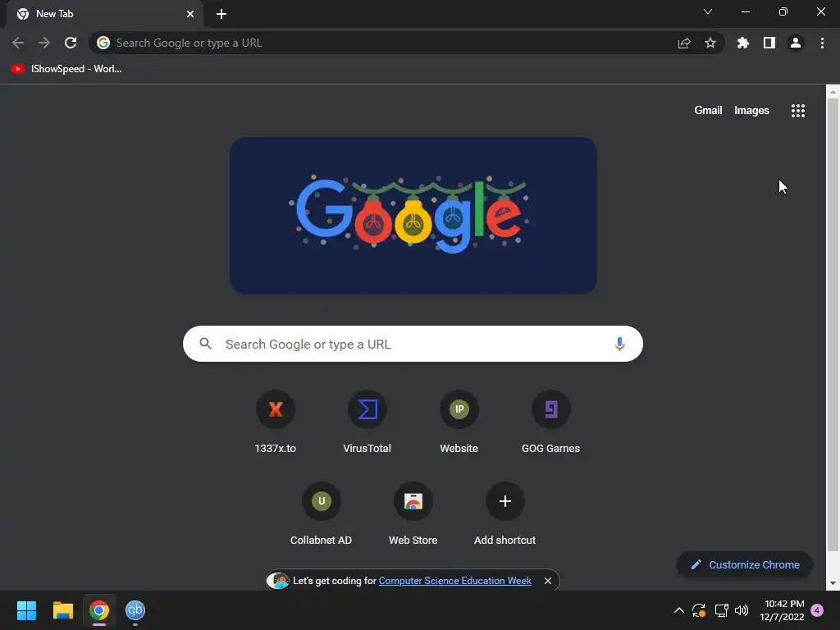Open the Windows Start menu
The width and height of the screenshot is (840, 630).
(26, 610)
